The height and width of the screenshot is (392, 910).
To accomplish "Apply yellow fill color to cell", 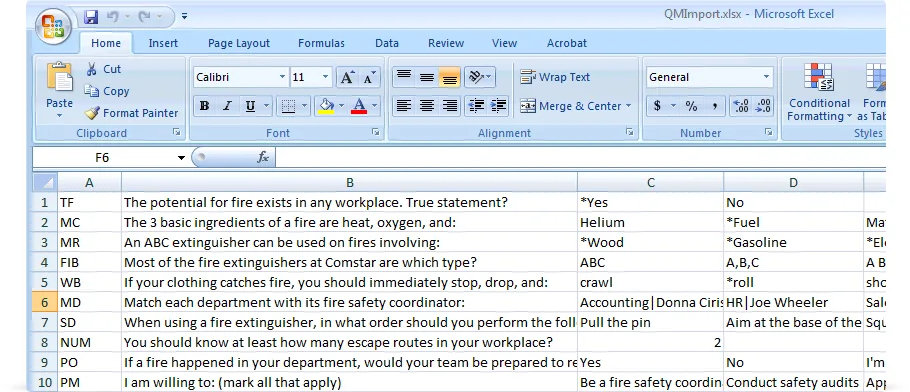I will (x=326, y=106).
